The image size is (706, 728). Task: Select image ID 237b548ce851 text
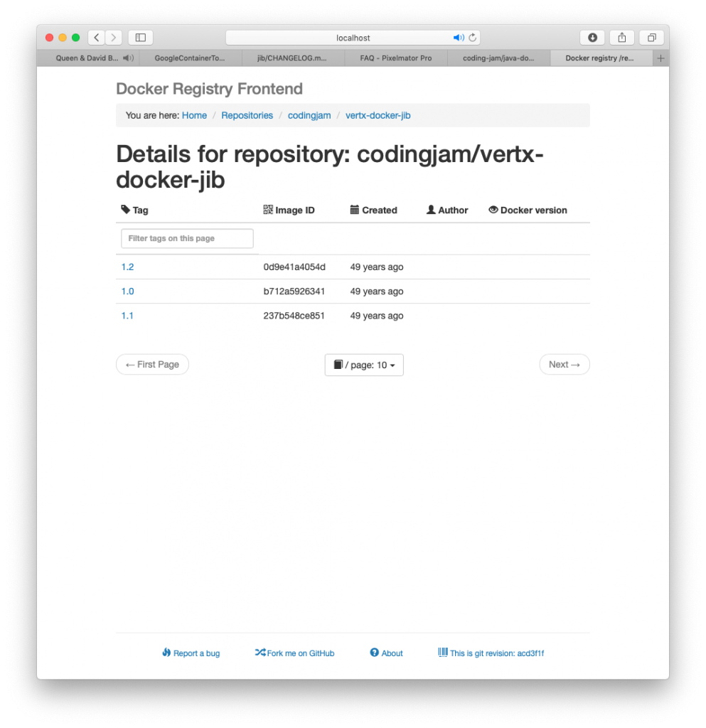coord(294,316)
